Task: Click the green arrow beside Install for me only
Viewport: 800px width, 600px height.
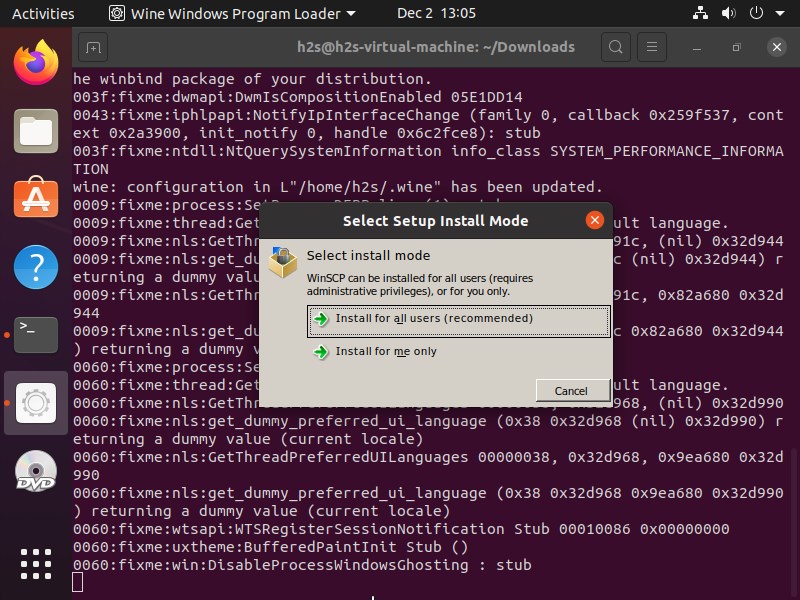Action: point(321,352)
